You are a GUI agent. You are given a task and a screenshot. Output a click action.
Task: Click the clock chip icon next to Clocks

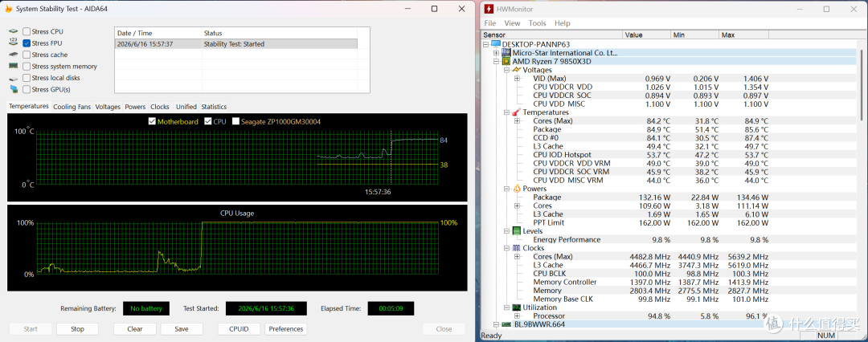click(517, 248)
